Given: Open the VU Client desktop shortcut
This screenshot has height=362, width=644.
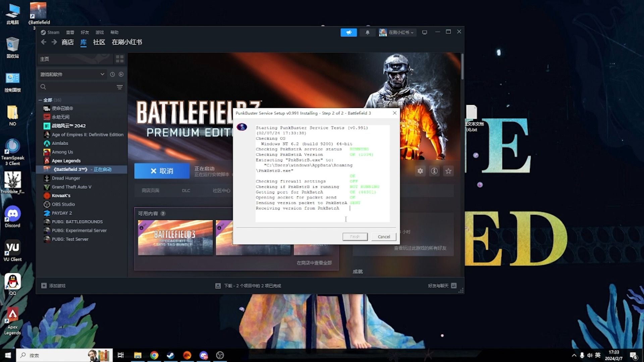Looking at the screenshot, I should (12, 250).
